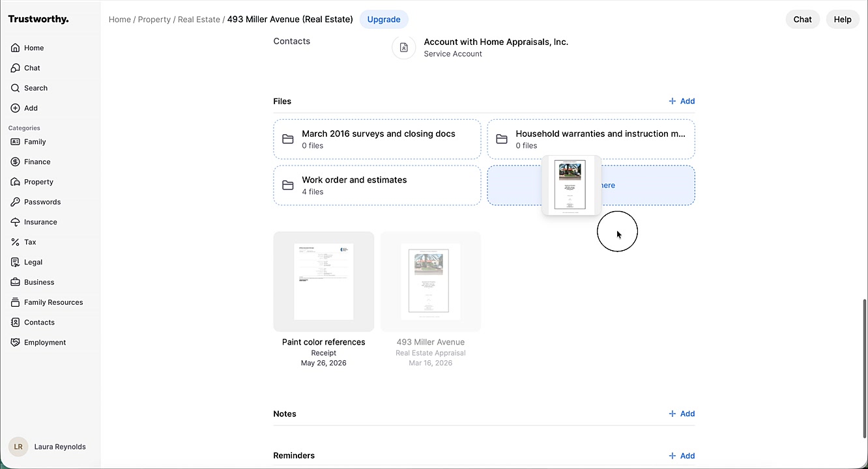
Task: Open the Finance dollar icon
Action: click(15, 162)
